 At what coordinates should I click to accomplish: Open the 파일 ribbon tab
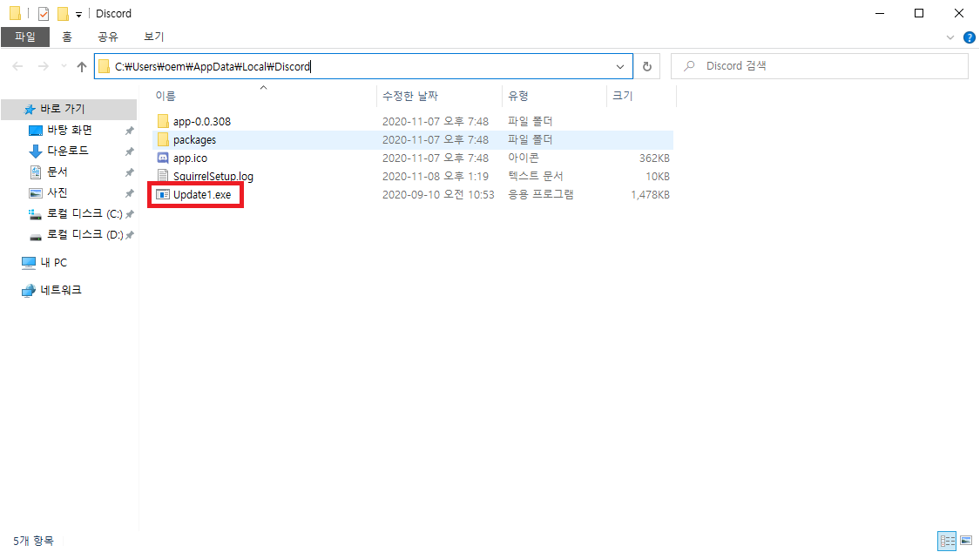25,37
